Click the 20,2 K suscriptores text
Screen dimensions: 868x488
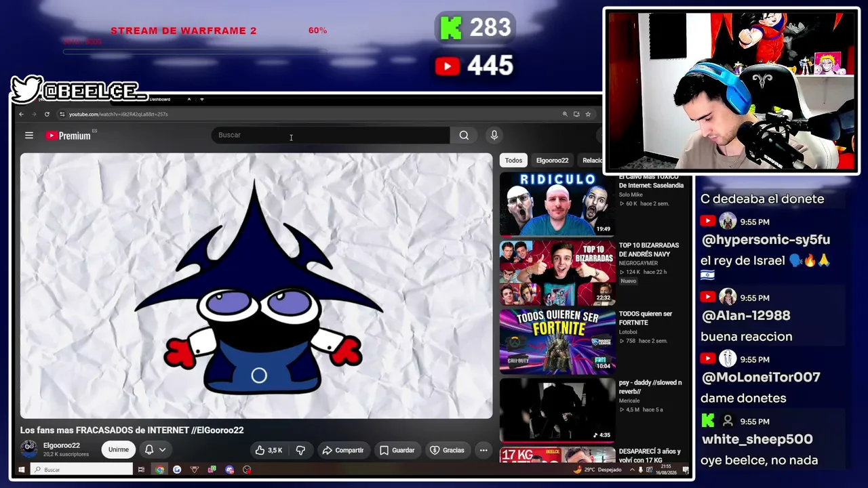tap(66, 454)
